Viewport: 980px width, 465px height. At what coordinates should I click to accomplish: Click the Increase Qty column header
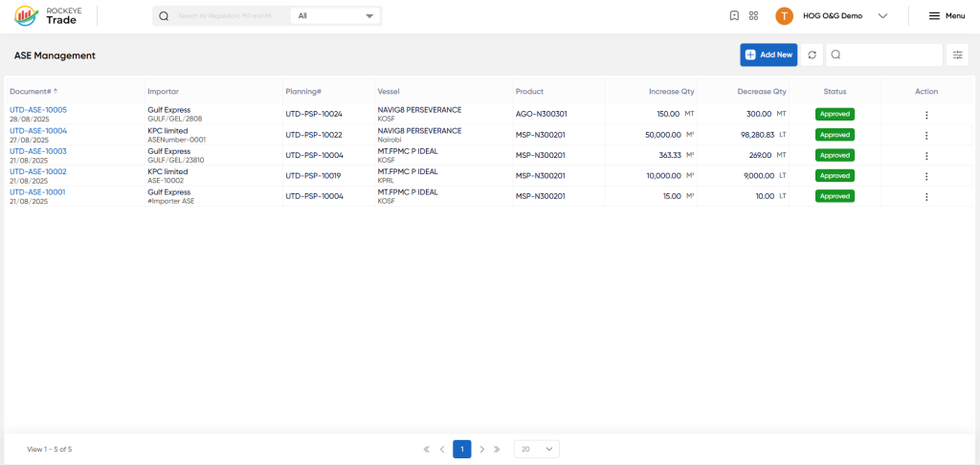tap(671, 91)
